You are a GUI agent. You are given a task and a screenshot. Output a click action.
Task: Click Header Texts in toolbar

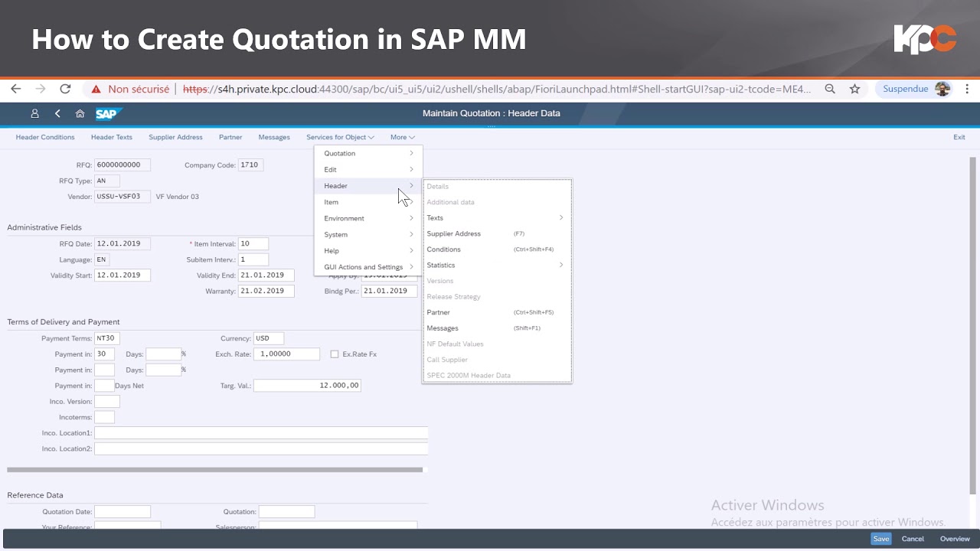click(x=112, y=138)
